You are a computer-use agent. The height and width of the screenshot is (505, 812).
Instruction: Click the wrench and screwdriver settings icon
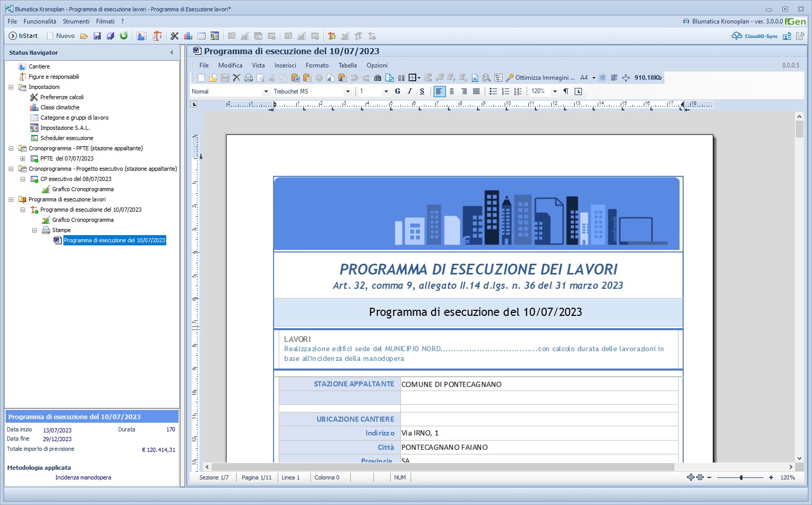tap(174, 36)
